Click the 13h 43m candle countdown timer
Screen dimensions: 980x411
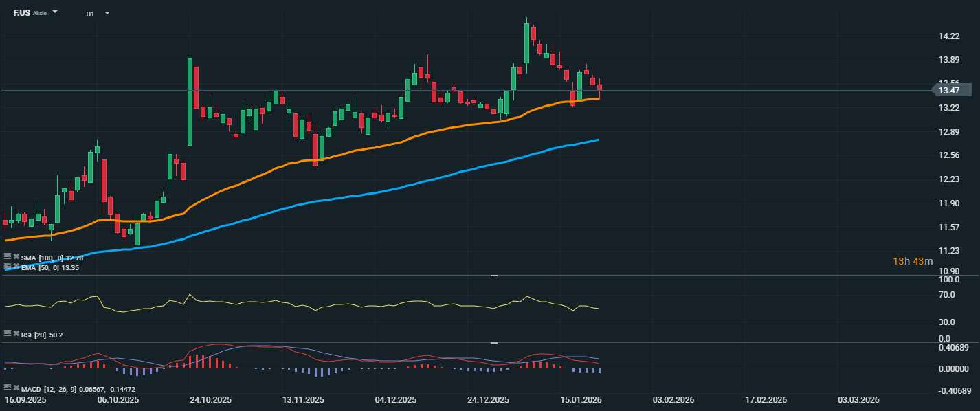click(913, 261)
